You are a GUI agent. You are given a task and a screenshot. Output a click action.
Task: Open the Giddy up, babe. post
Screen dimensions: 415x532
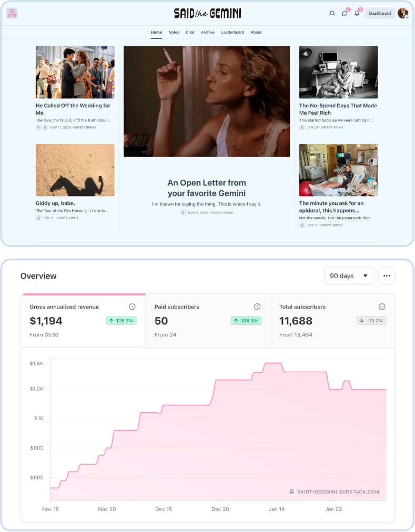pyautogui.click(x=55, y=203)
